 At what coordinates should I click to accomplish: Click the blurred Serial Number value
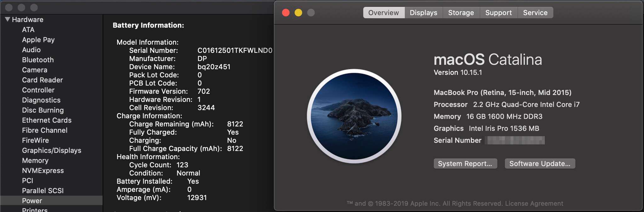pyautogui.click(x=516, y=140)
